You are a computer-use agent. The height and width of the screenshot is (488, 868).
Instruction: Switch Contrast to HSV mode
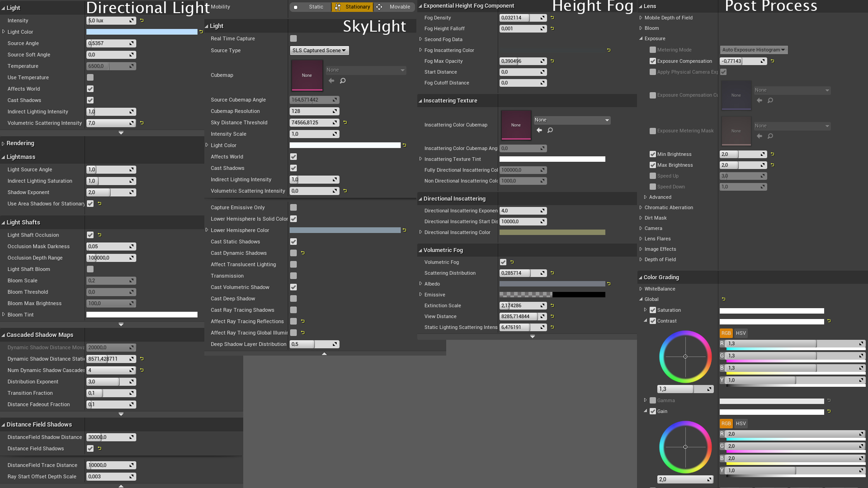point(741,333)
